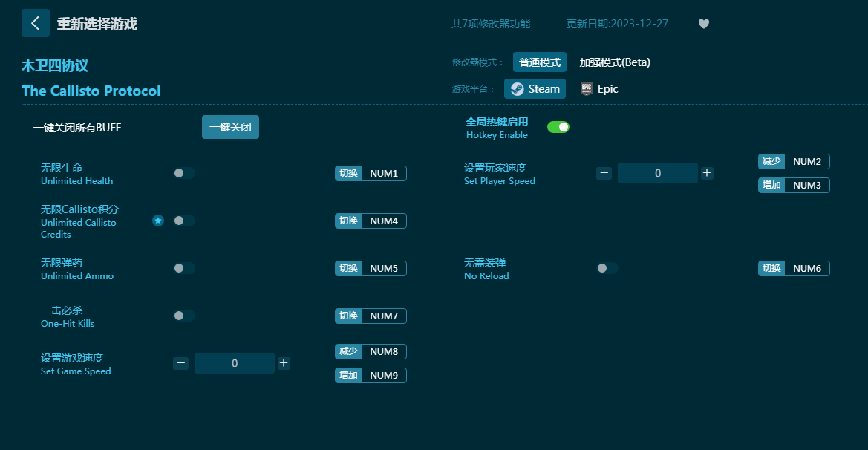Image resolution: width=868 pixels, height=450 pixels.
Task: Click NUM4 hotkey button for Callisto Credits
Action: click(371, 221)
